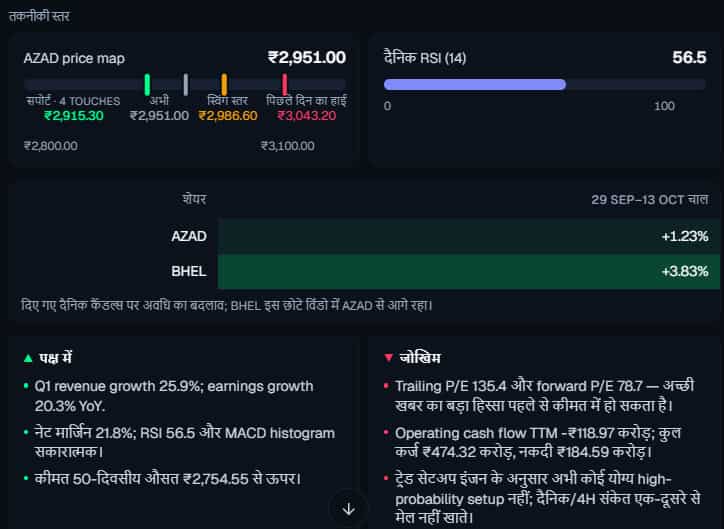Click the red previous day high marker

[x=285, y=84]
